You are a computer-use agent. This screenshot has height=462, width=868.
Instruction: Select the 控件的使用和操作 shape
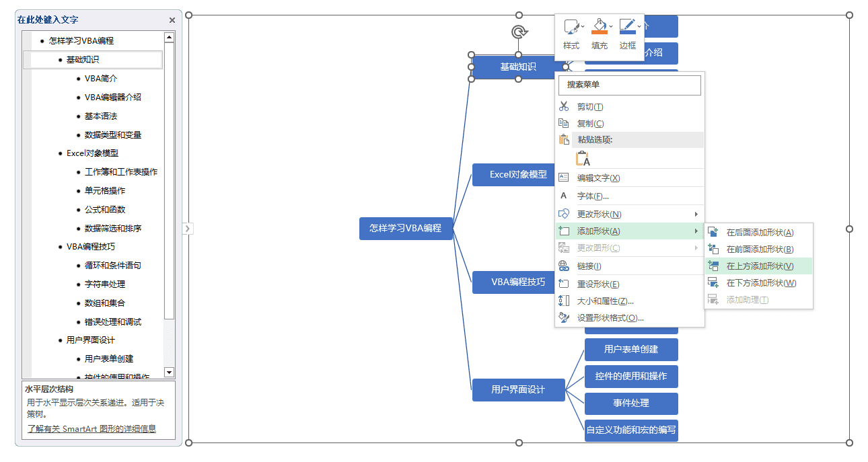[631, 376]
